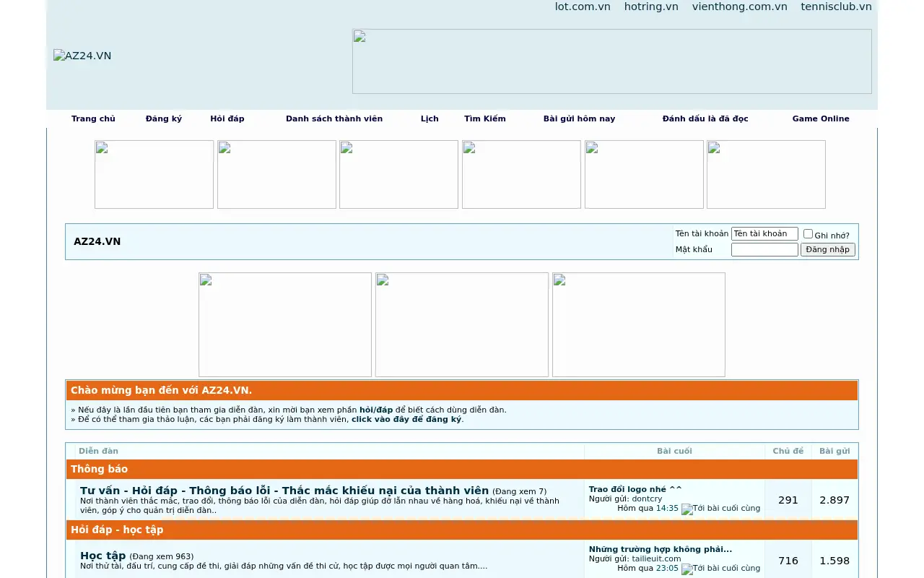Click the Đăng nhập button

[828, 249]
